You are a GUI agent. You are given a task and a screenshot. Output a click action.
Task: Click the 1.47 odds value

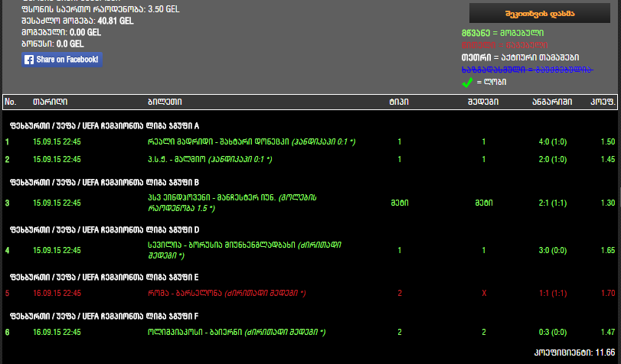point(608,333)
